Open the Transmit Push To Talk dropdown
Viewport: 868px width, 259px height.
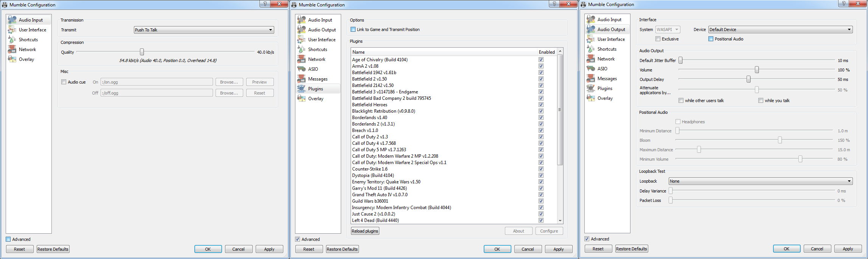coord(204,30)
